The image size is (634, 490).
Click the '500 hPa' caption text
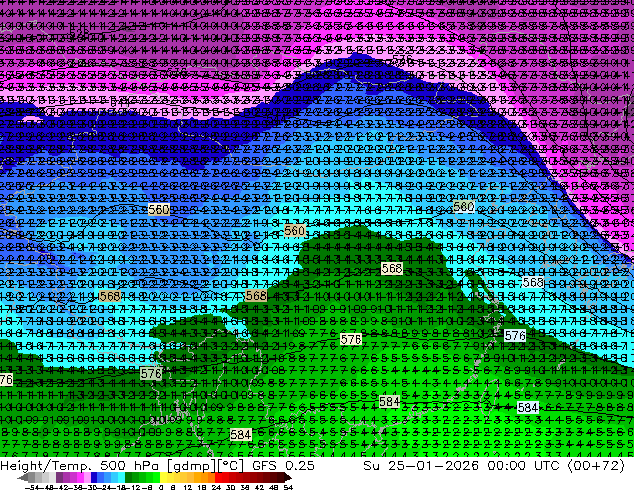tap(129, 465)
